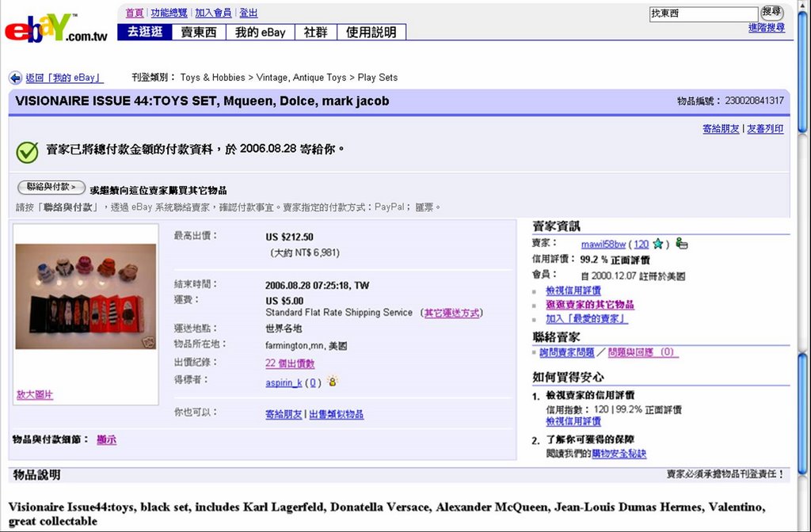Go back via 返回「我的 eBay」link
The width and height of the screenshot is (811, 532).
64,78
